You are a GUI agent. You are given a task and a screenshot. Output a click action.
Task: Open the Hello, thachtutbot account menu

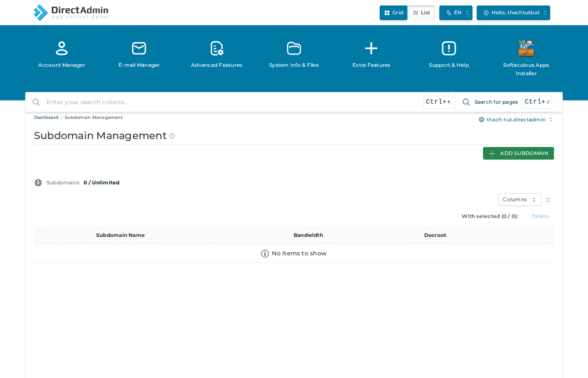513,13
